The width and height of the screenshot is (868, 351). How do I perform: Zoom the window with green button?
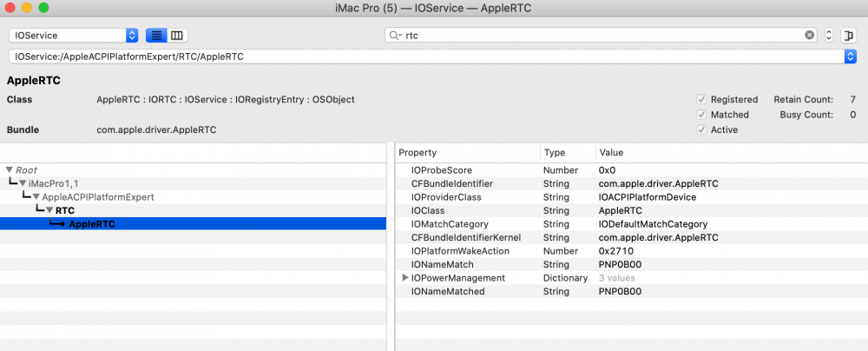coord(43,9)
